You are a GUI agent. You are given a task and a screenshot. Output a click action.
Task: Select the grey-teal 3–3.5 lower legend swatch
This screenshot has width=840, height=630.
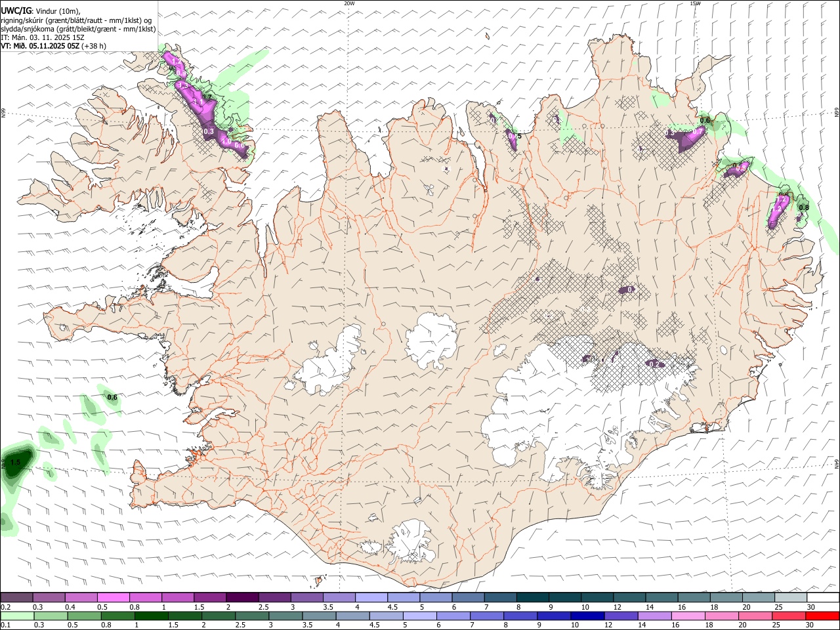coord(286,616)
